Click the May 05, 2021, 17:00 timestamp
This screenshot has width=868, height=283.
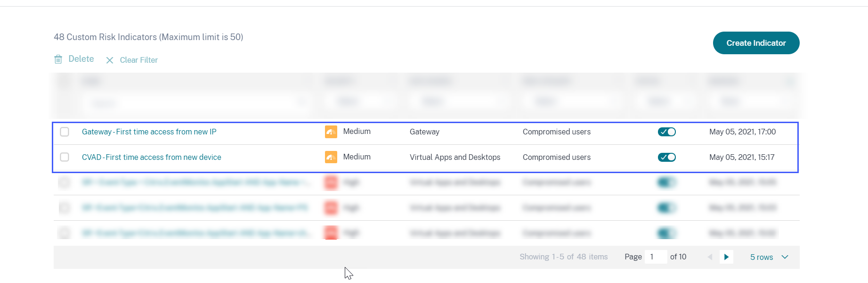point(742,132)
